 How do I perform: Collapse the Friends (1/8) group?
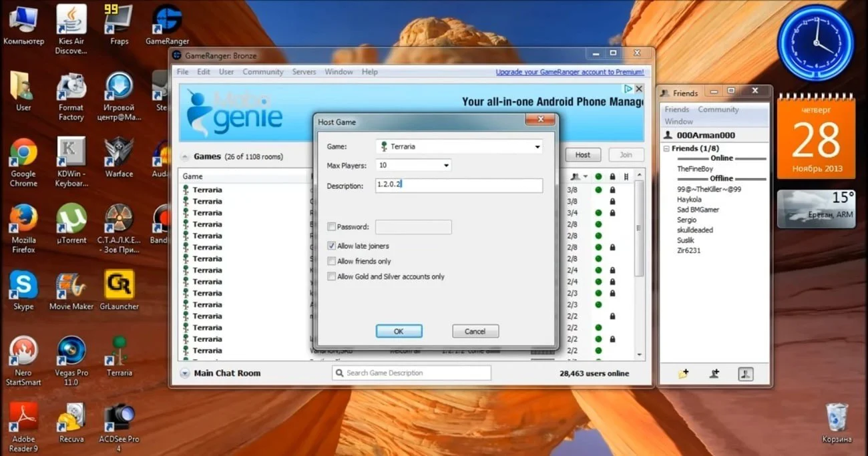pyautogui.click(x=666, y=149)
